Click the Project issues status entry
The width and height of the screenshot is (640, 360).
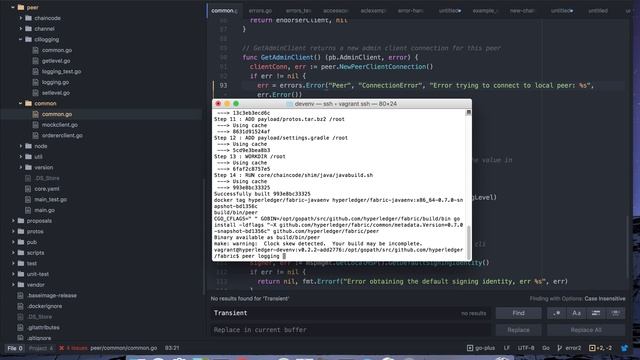pyautogui.click(x=41, y=348)
